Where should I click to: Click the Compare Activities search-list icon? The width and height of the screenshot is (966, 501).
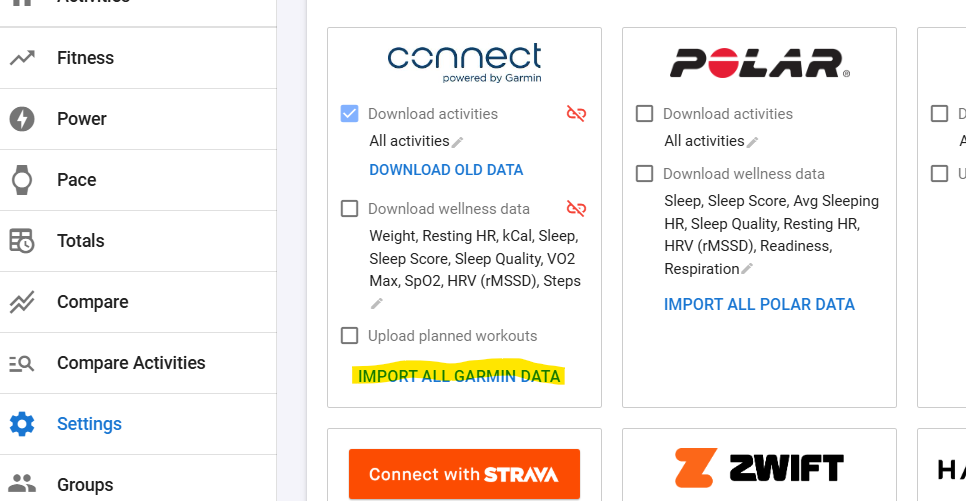coord(22,364)
